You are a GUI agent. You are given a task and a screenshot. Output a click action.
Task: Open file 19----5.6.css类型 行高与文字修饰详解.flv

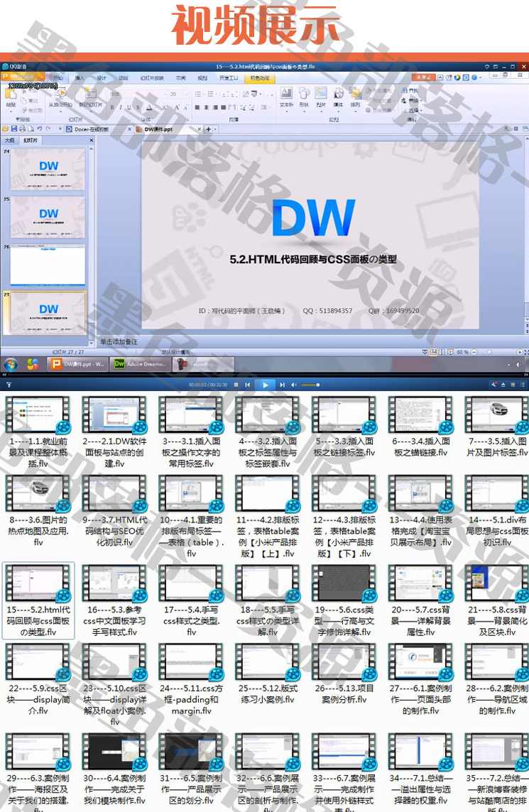pyautogui.click(x=344, y=600)
